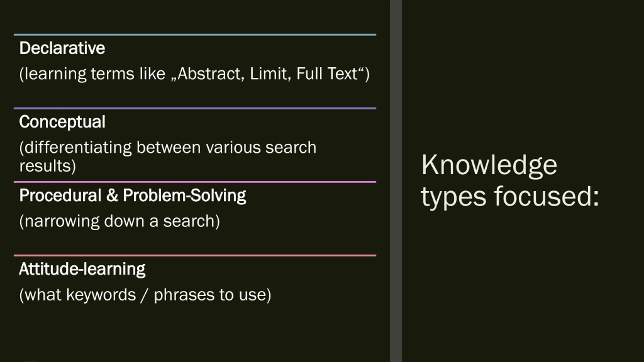Click the gray vertical divider bar
Viewport: 644px width, 362px height.
[396, 181]
